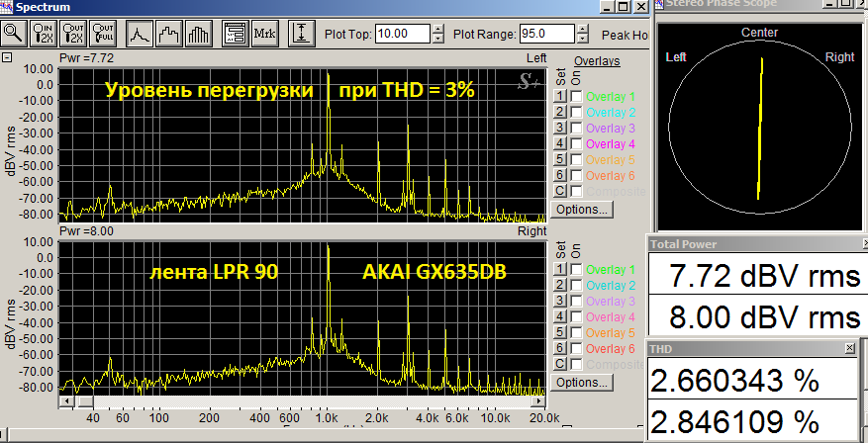Enable Overlay 1 in Left plot
The height and width of the screenshot is (443, 868).
point(577,96)
